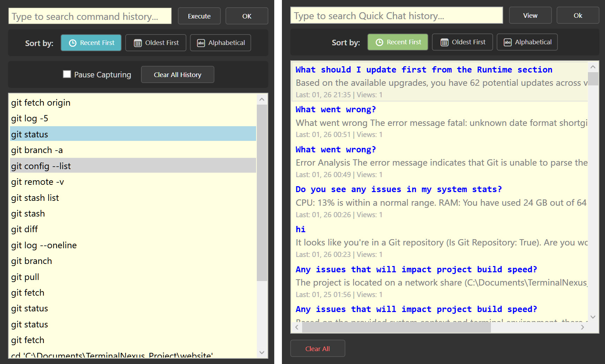Viewport: 605px width, 364px height.
Task: Open 'Do you see any issues' chat entry
Action: click(x=398, y=189)
